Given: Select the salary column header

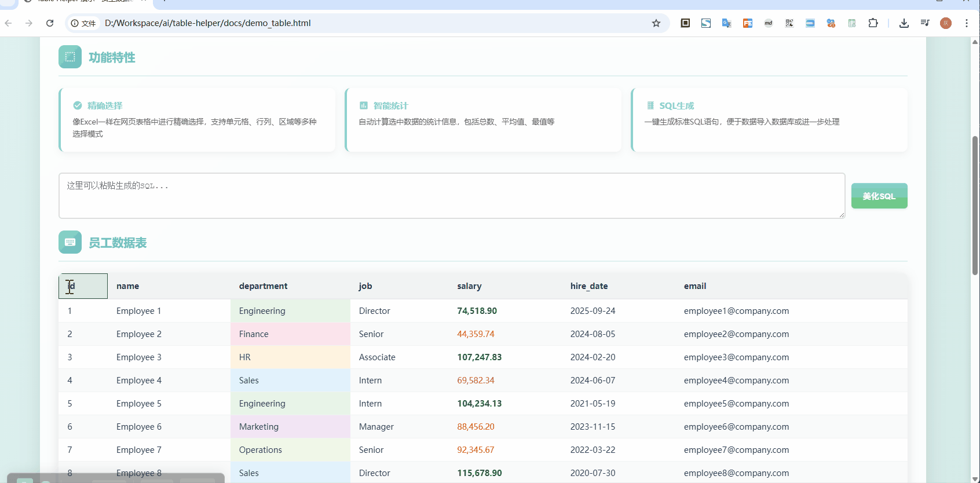Looking at the screenshot, I should (x=469, y=286).
